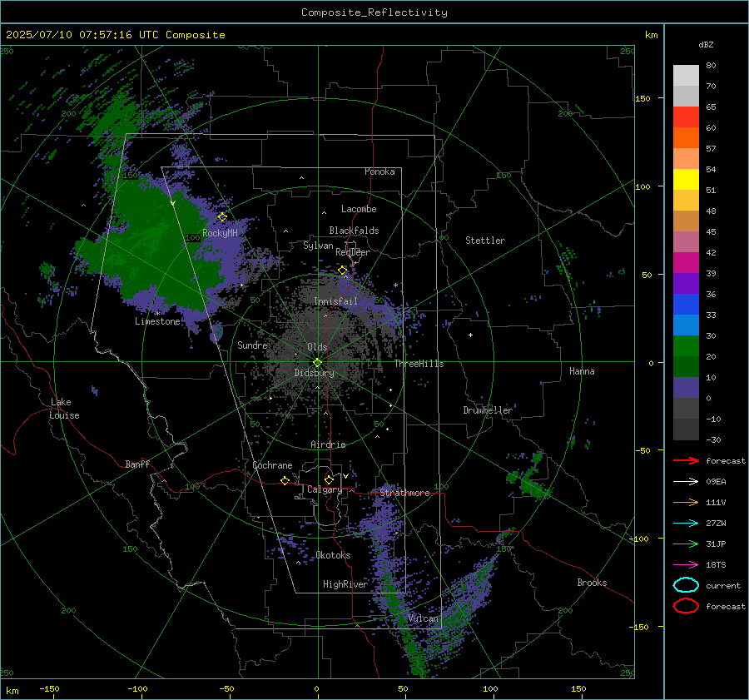
Task: Click the Calgary city label
Action: (x=325, y=489)
